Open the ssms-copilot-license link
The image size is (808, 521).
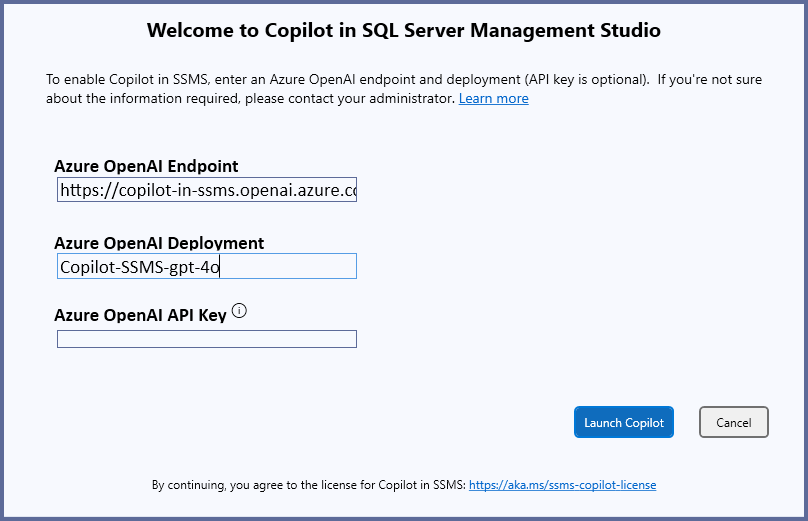(x=562, y=485)
